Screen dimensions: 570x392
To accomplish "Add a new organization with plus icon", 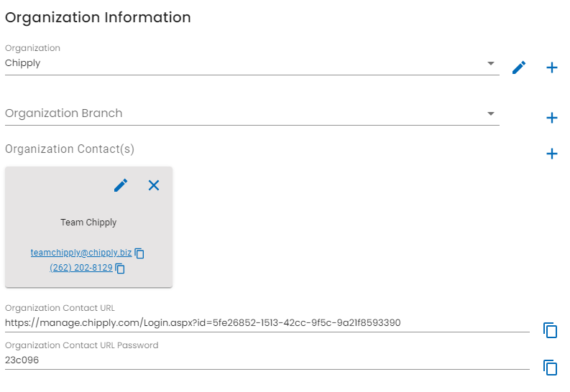I will 552,67.
